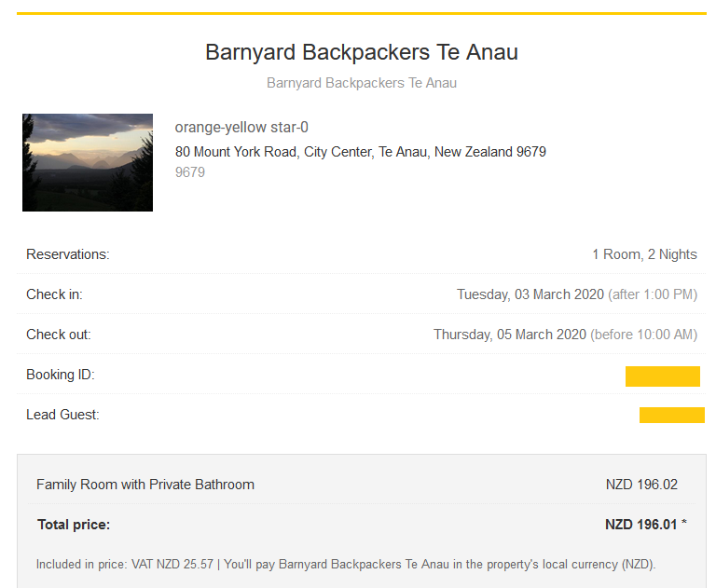This screenshot has height=588, width=716.
Task: Click the orange-yellow star-0 rating text
Action: (241, 128)
